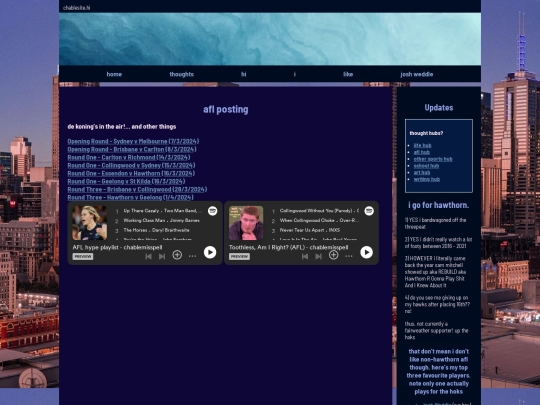The height and width of the screenshot is (405, 540).
Task: Open Round Three Brisbane v Collingwood post
Action: [137, 189]
